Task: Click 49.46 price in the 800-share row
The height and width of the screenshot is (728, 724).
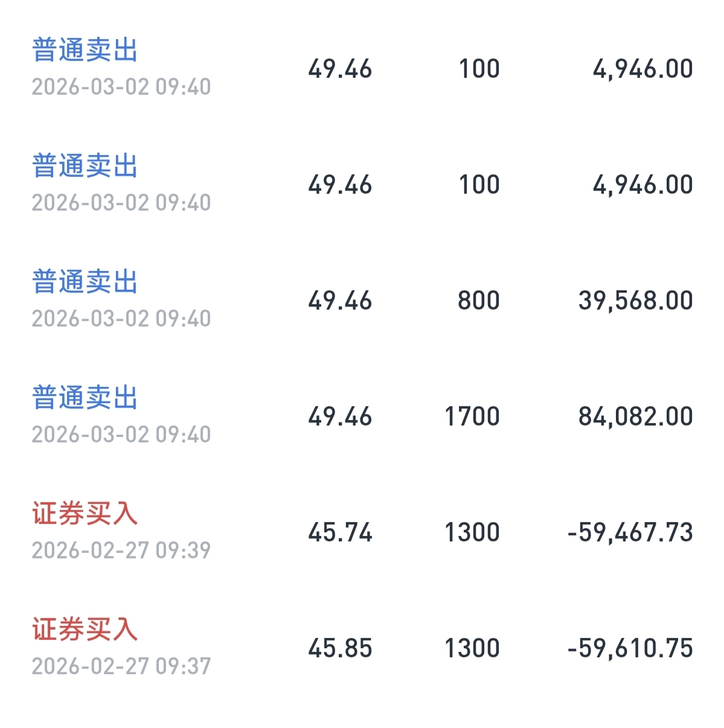Action: click(x=340, y=301)
